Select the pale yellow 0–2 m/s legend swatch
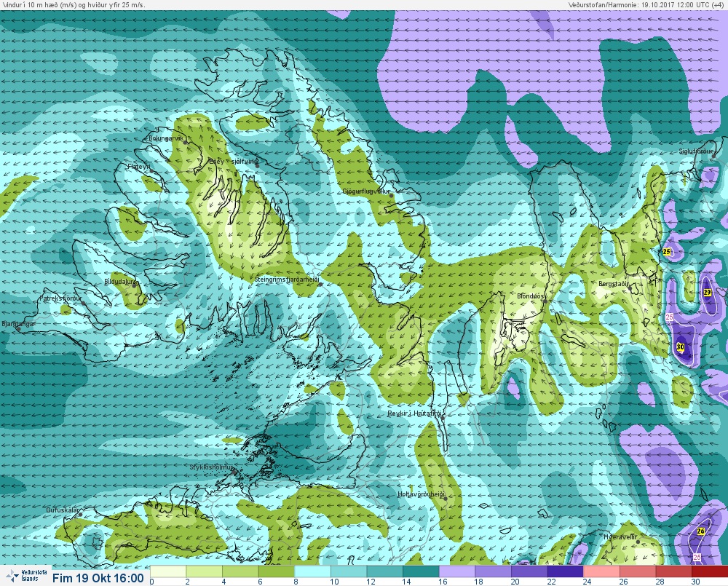Image resolution: width=728 pixels, height=586 pixels. click(x=168, y=571)
